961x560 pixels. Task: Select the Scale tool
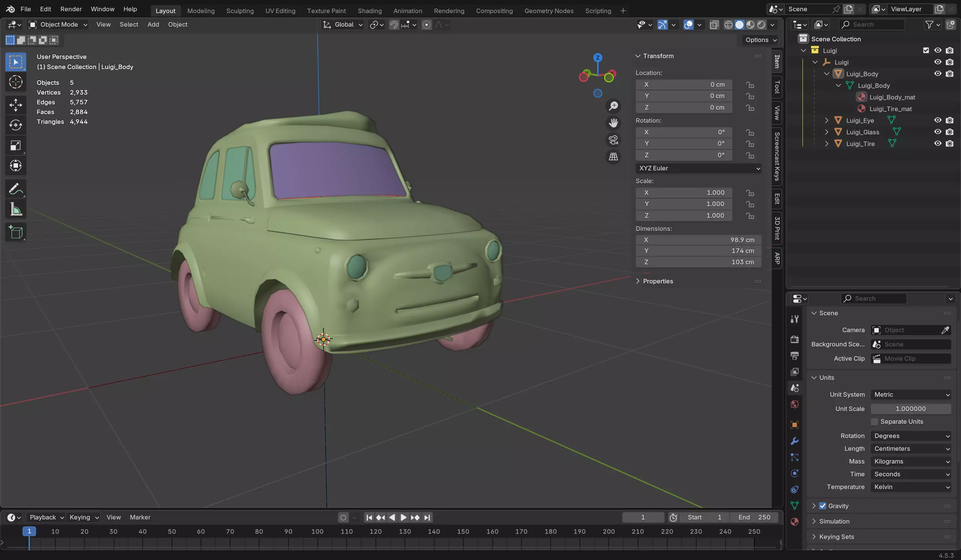[x=16, y=145]
